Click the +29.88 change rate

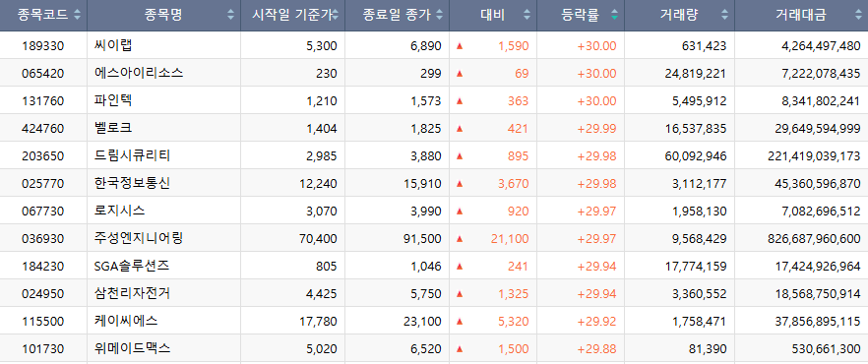tap(596, 349)
